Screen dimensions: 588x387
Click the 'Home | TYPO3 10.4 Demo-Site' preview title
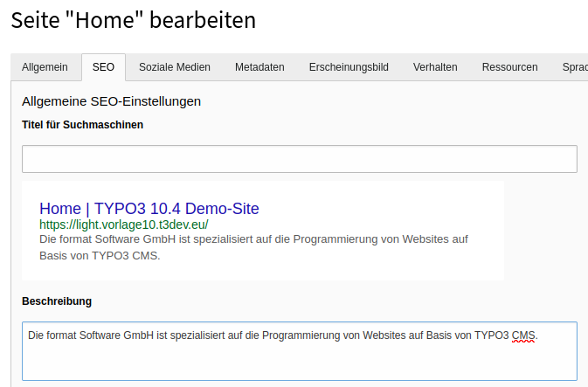click(x=149, y=209)
